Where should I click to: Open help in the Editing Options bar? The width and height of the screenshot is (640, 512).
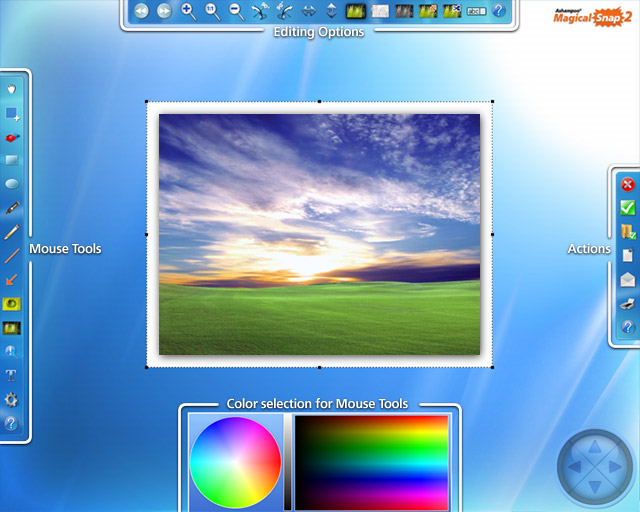499,11
